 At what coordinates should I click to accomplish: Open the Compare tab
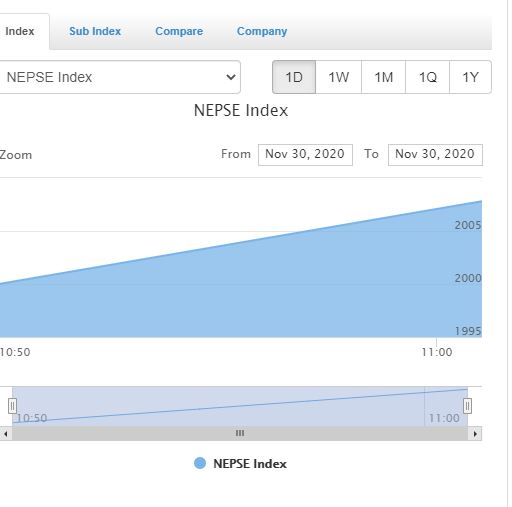179,31
